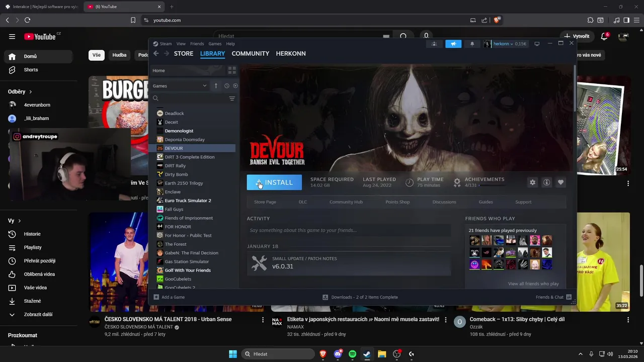Go forward with Steam's forward arrow
This screenshot has height=362, width=644.
[166, 53]
